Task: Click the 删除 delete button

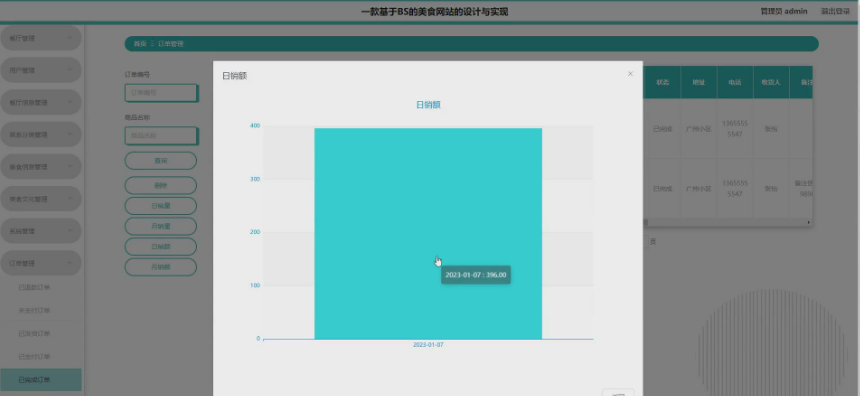Action: (161, 185)
